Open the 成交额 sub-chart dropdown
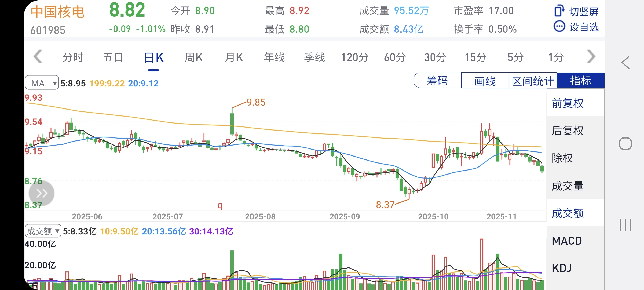This screenshot has height=290, width=644. [x=43, y=231]
